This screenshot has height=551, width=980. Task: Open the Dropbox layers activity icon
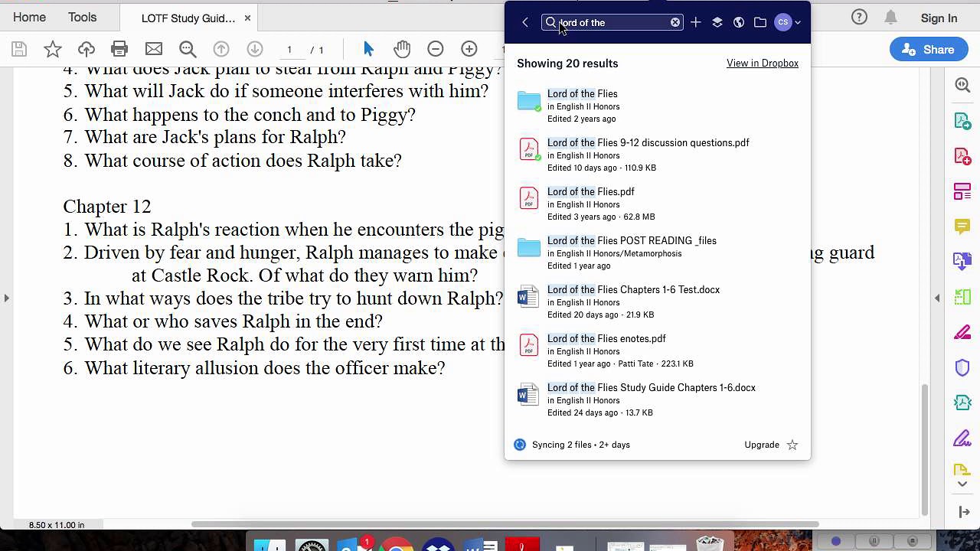pos(717,23)
